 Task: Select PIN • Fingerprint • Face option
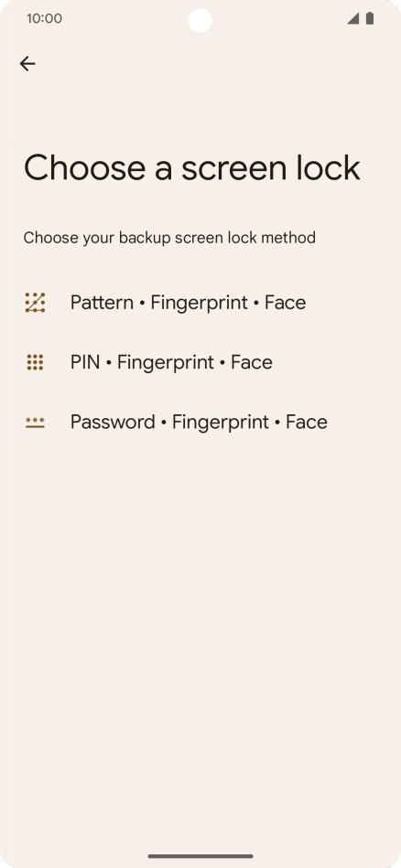point(200,362)
